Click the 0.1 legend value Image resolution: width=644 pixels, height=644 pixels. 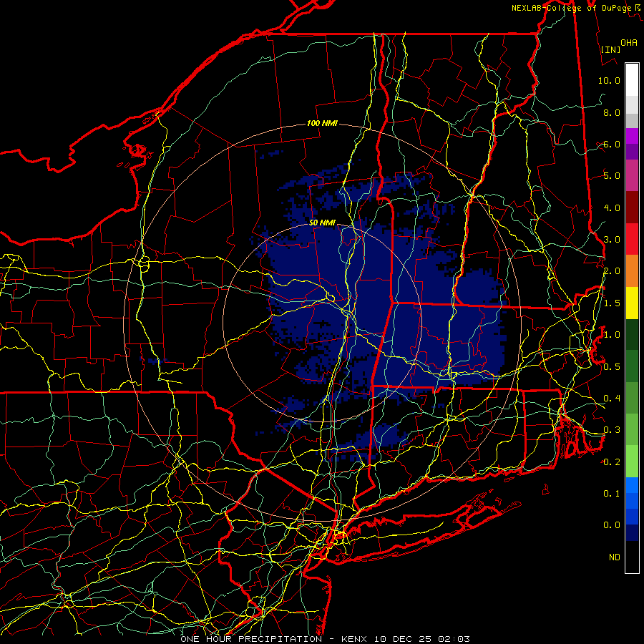coord(612,494)
